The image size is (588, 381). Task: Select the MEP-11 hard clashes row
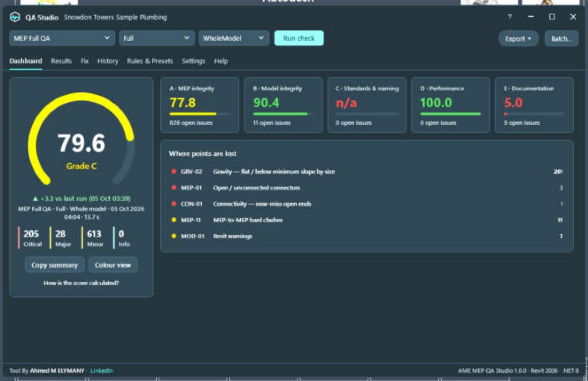tap(367, 220)
